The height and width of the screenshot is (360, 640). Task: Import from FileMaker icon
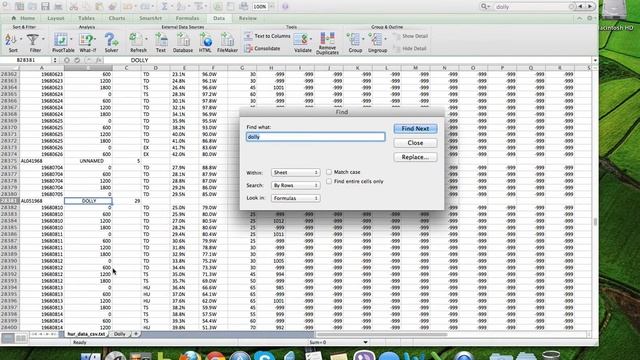[x=227, y=40]
